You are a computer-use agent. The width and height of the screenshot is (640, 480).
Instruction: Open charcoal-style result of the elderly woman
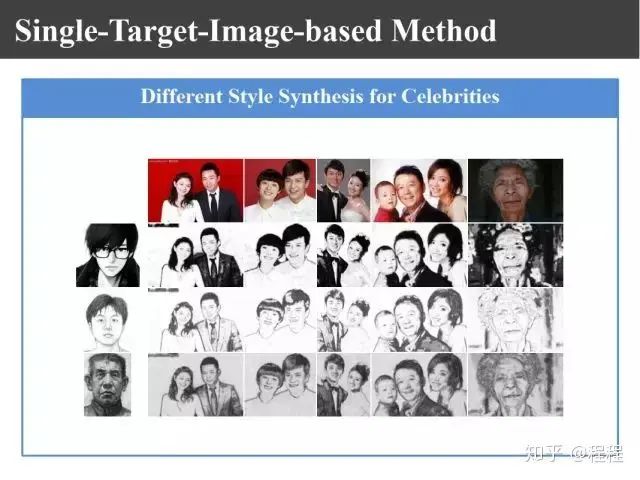516,384
